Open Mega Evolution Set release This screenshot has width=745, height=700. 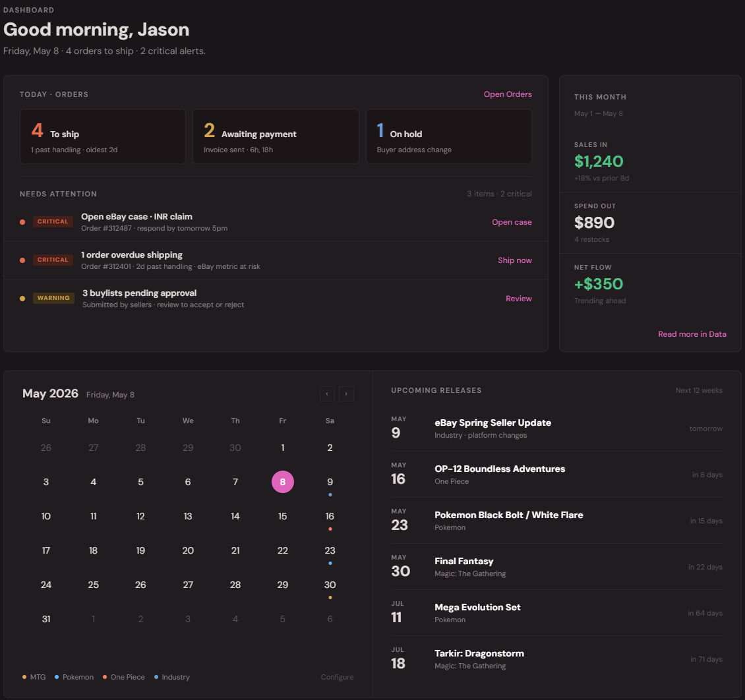pos(556,612)
